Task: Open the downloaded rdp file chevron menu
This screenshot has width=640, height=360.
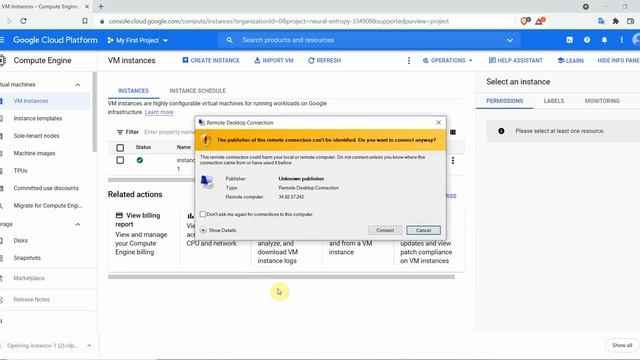Action: point(89,346)
